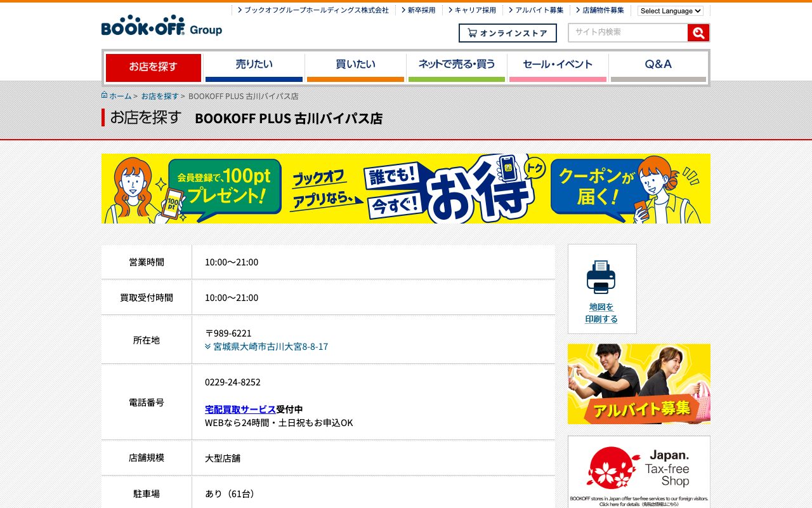The height and width of the screenshot is (508, 812).
Task: Click the postal code 〒989-6221
Action: click(228, 333)
